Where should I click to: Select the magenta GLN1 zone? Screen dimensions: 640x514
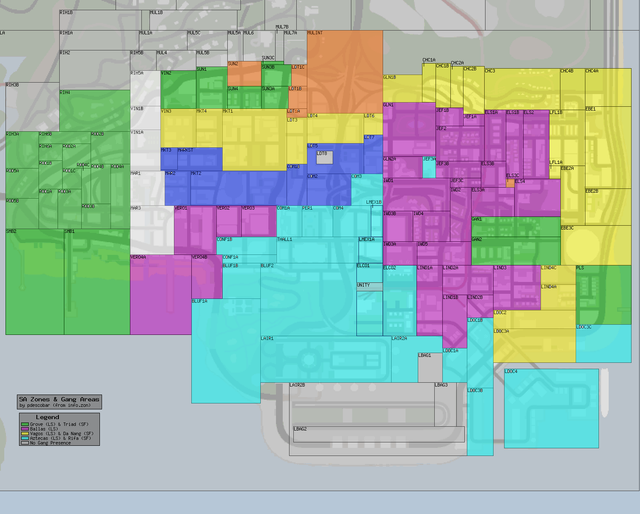(409, 129)
